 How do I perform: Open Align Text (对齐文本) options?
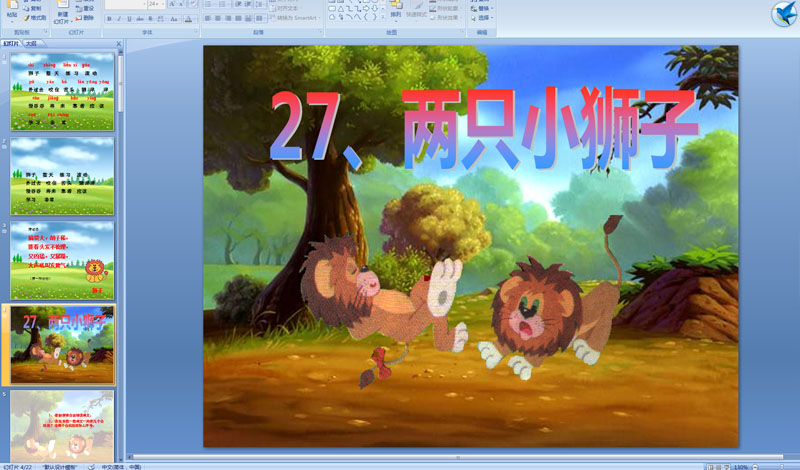287,8
